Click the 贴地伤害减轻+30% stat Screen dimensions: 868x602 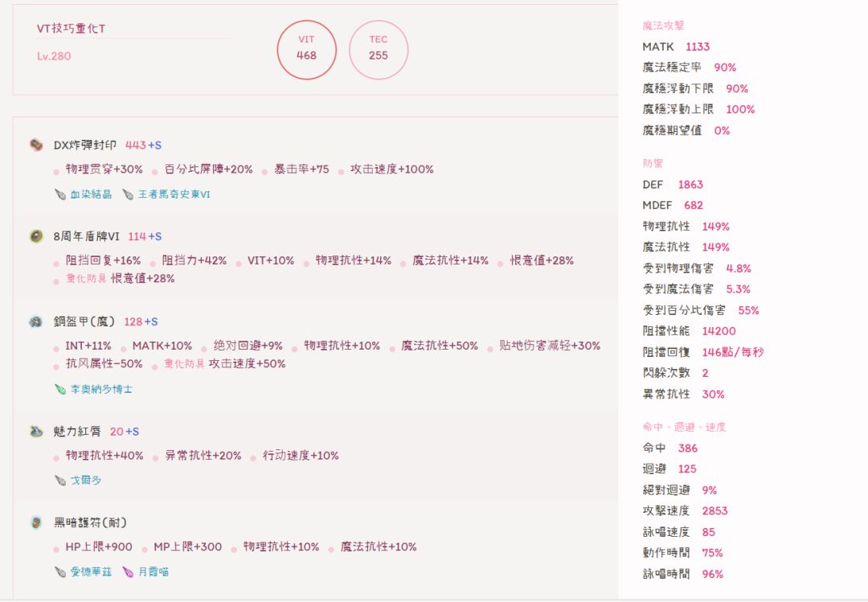550,346
